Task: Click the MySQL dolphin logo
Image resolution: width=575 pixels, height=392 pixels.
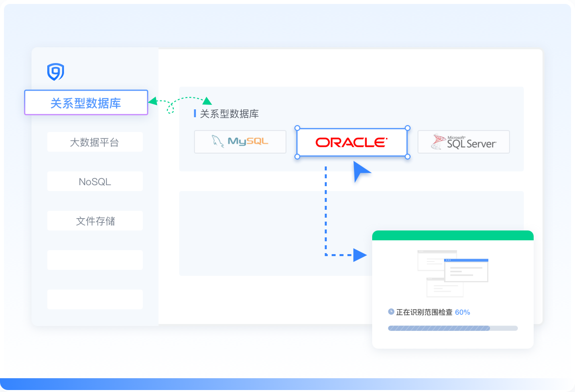Action: [x=218, y=141]
